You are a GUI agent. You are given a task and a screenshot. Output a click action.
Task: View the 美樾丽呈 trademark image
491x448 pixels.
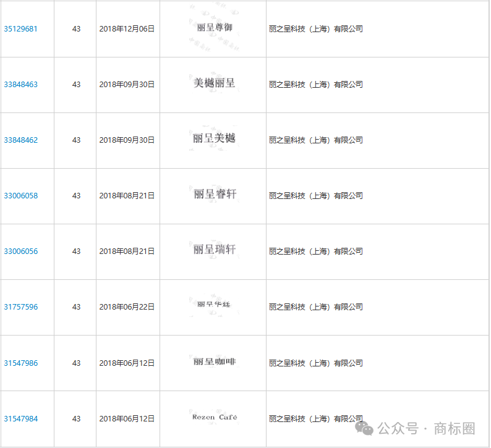[214, 83]
